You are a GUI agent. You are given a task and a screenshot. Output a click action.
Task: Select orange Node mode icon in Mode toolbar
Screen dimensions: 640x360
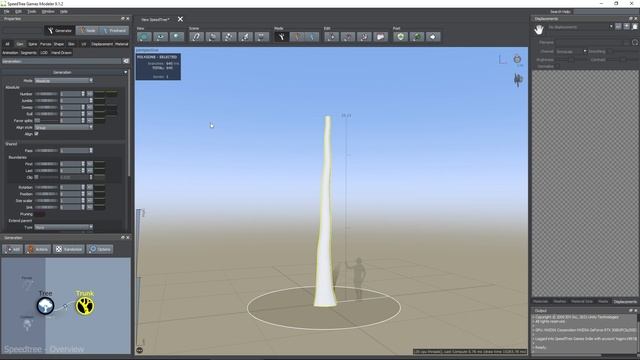coord(297,37)
